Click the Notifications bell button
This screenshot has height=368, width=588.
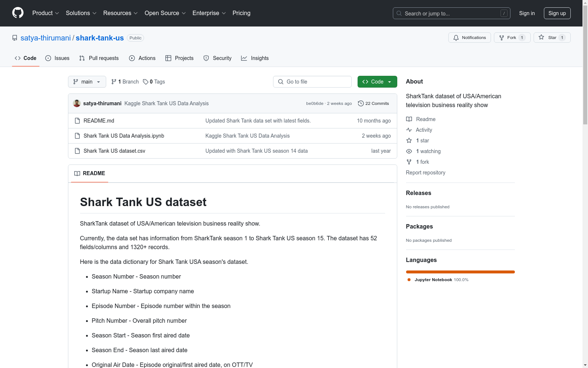point(470,38)
